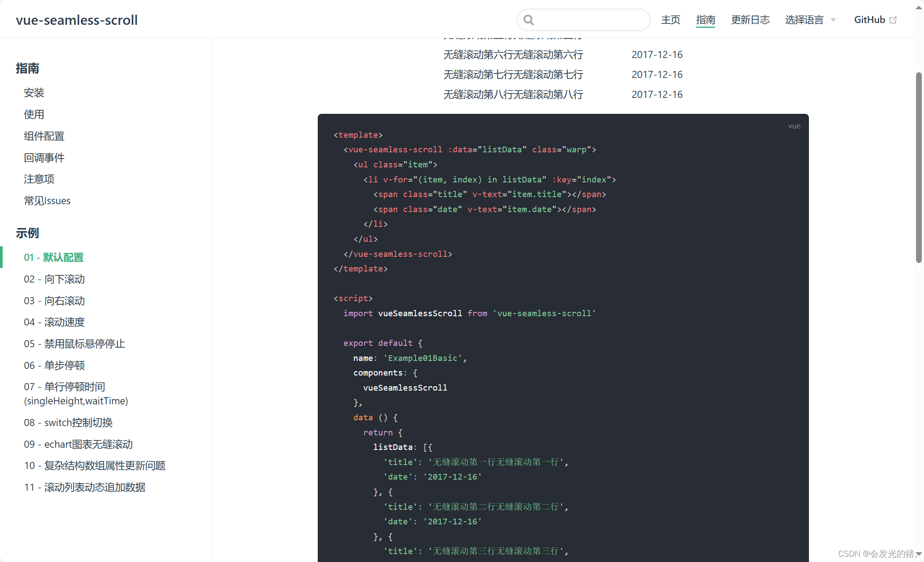Open the 选择语言 language menu
924x562 pixels.
point(804,20)
